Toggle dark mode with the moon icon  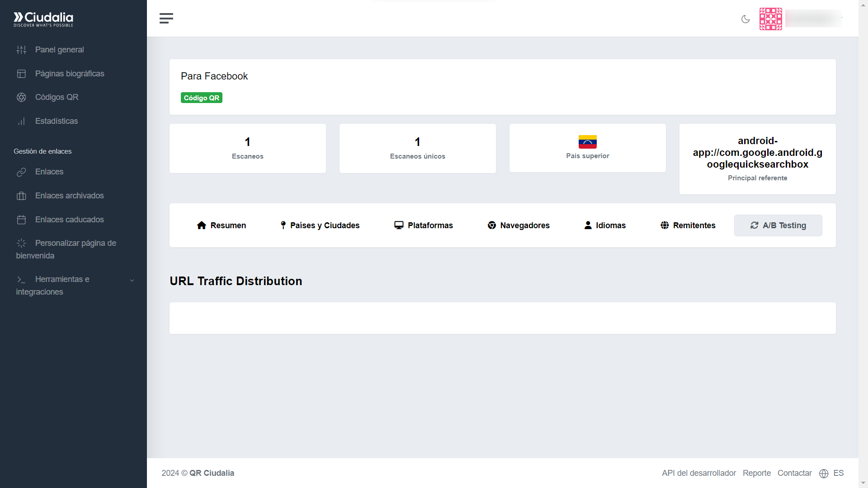pos(745,19)
